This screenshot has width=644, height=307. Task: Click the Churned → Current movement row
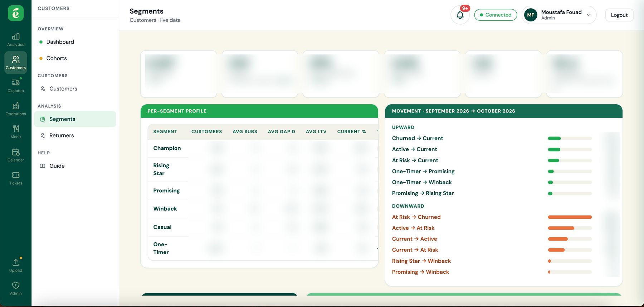pyautogui.click(x=504, y=138)
